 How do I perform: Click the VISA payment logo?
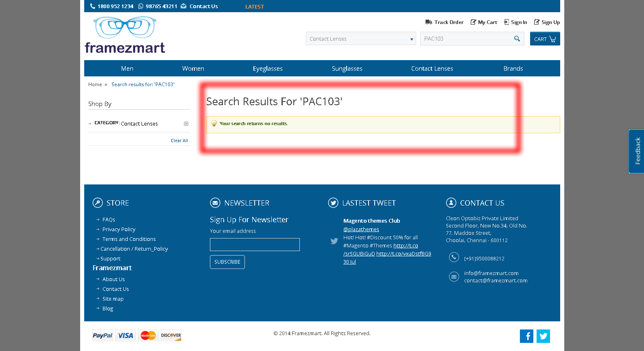pos(125,335)
